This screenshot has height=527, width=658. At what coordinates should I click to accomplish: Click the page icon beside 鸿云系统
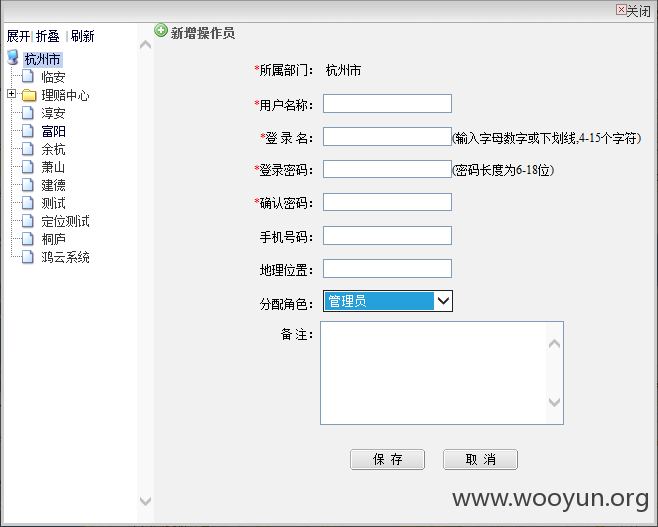[28, 256]
